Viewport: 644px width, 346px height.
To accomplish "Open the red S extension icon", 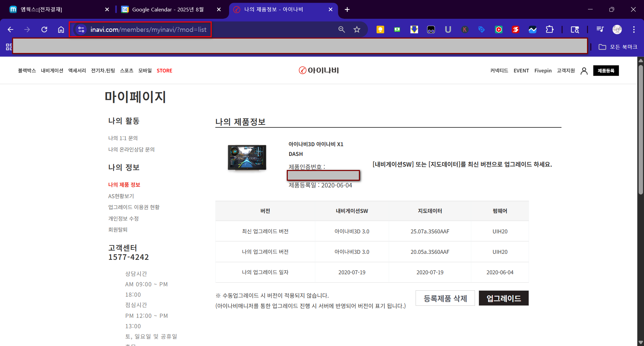I will pyautogui.click(x=516, y=30).
